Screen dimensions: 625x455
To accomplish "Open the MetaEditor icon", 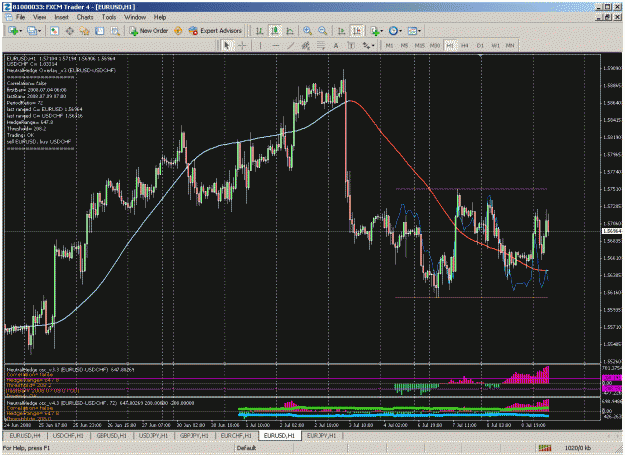I will point(178,31).
